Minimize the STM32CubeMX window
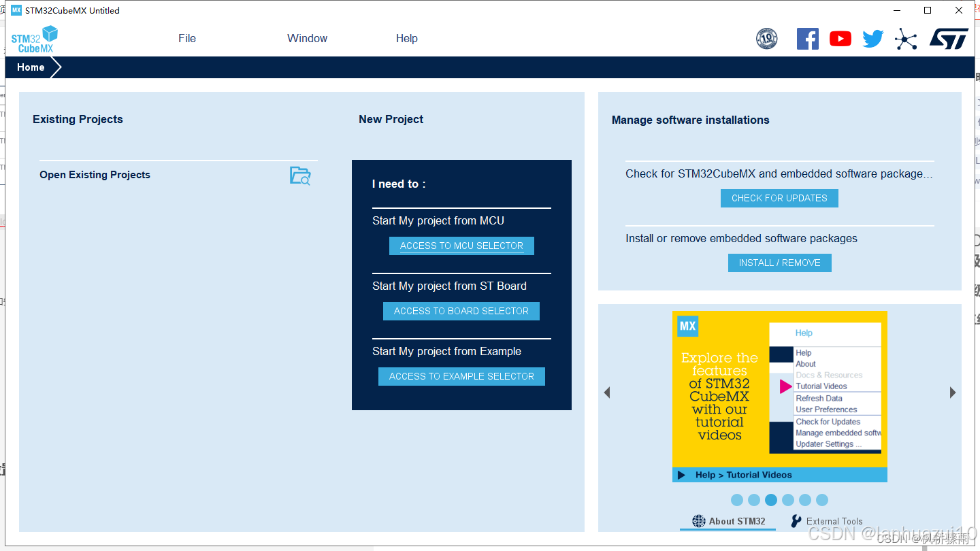Screen dimensions: 980x551 click(x=896, y=10)
